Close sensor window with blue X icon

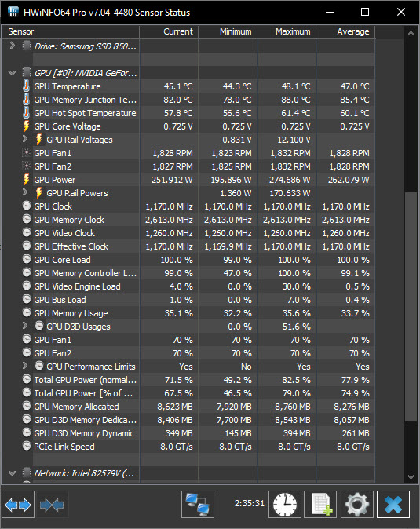[x=393, y=505]
